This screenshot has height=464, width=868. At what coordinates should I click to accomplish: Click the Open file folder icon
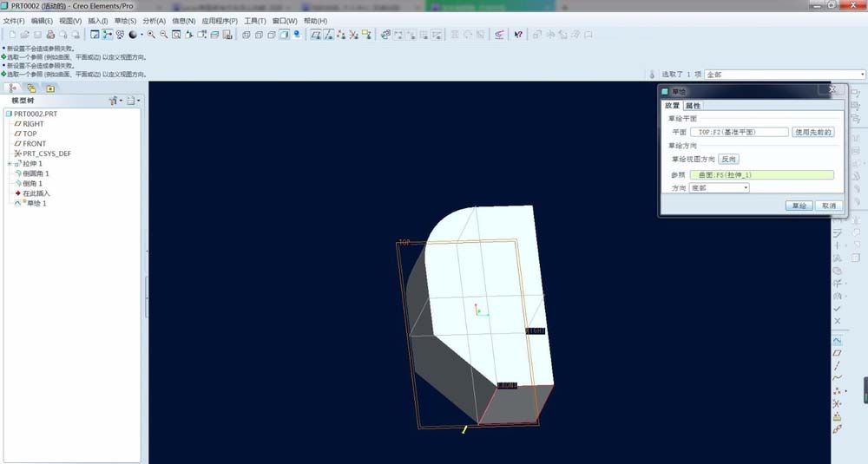coord(25,35)
